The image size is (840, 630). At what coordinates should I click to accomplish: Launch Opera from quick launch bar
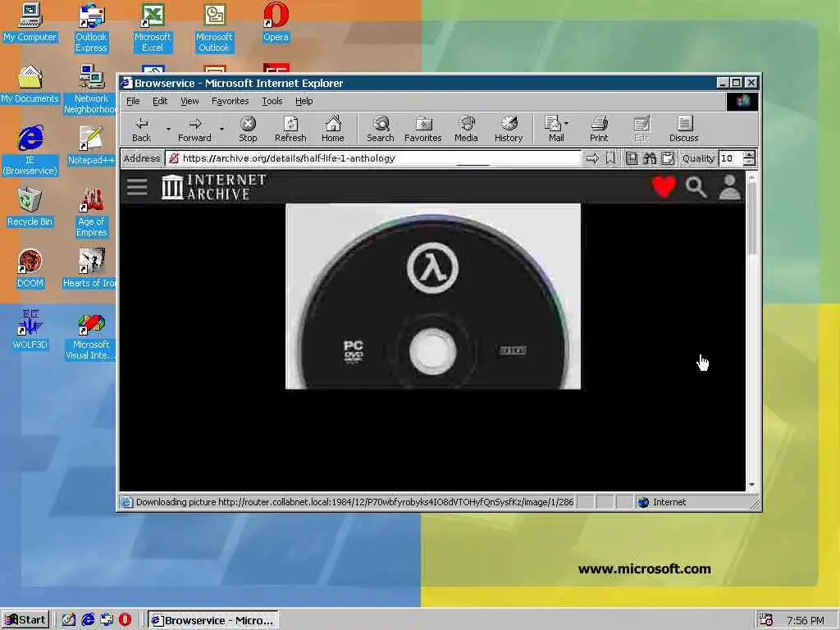[125, 620]
